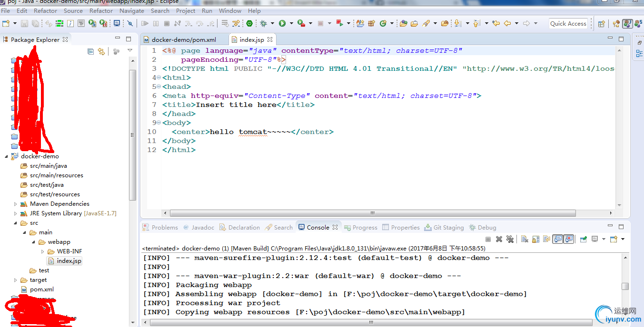Toggle Show Console on Standard Error
Image resolution: width=644 pixels, height=327 pixels.
(x=568, y=239)
